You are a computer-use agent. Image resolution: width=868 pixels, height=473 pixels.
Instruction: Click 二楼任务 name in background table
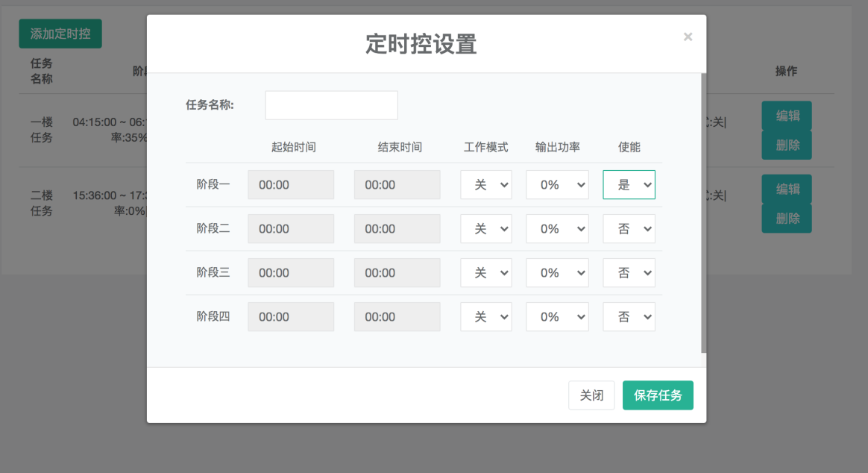tap(42, 203)
